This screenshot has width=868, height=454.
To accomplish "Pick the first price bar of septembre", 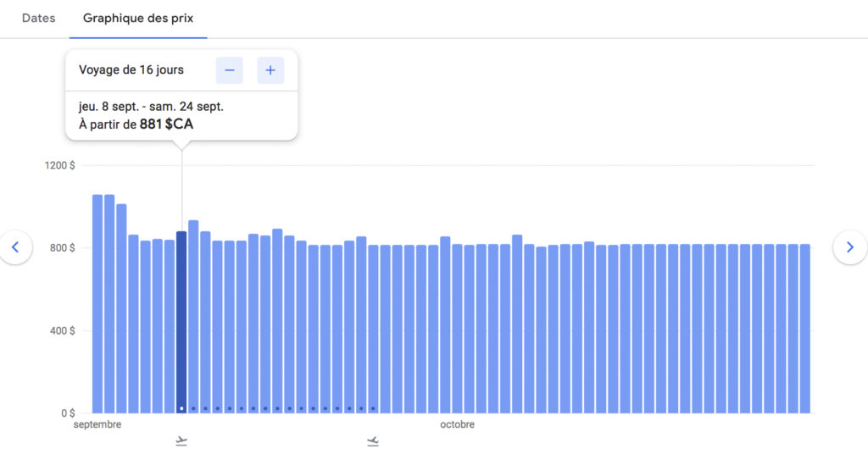I will (97, 305).
